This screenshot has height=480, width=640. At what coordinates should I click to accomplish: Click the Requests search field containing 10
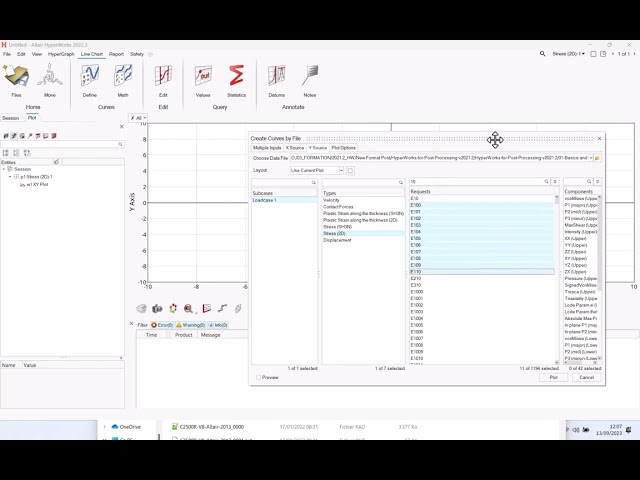click(480, 182)
